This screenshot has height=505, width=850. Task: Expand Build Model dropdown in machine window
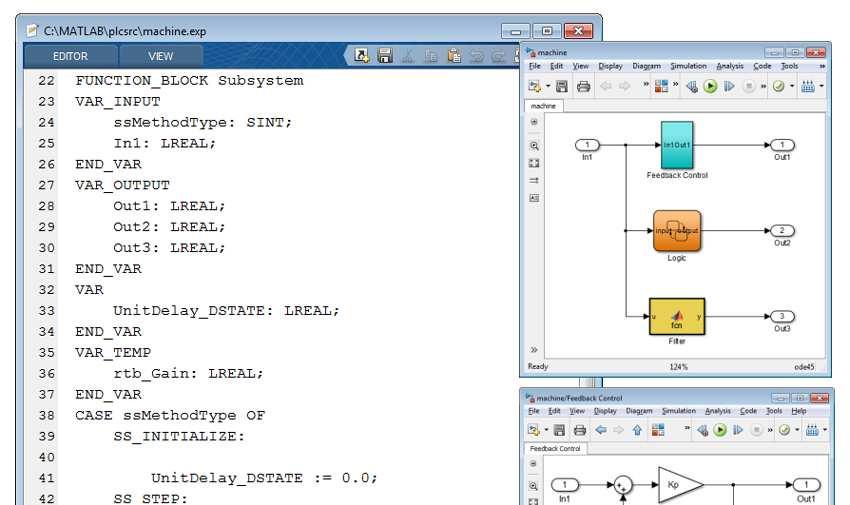coord(821,86)
